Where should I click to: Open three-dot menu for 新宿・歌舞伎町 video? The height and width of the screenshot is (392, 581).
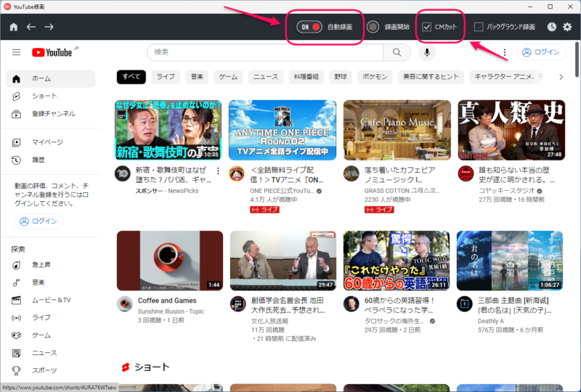point(218,171)
